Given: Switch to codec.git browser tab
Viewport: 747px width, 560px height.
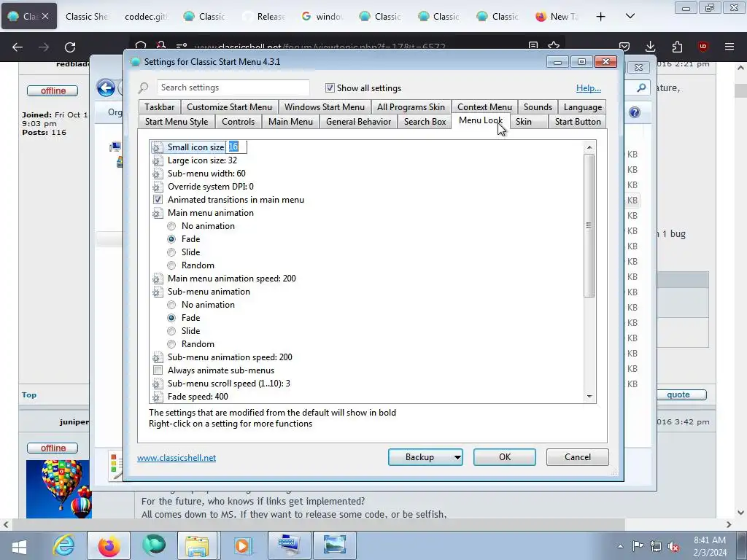Looking at the screenshot, I should pos(146,16).
